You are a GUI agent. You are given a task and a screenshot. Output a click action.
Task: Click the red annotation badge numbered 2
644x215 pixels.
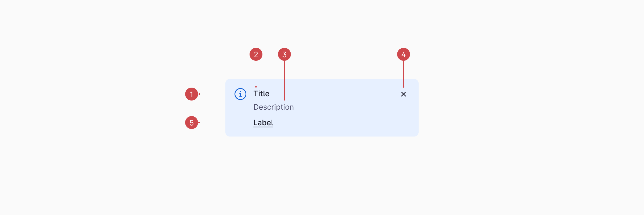(x=256, y=54)
